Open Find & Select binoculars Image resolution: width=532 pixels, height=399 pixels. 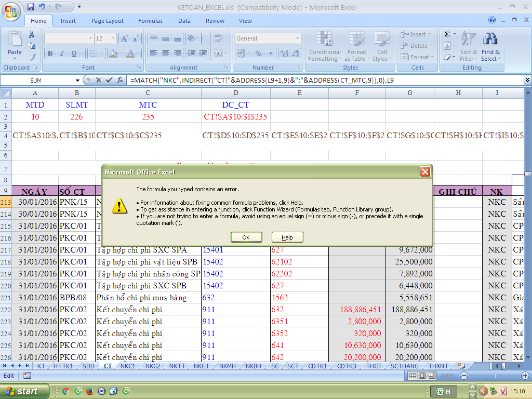[490, 46]
